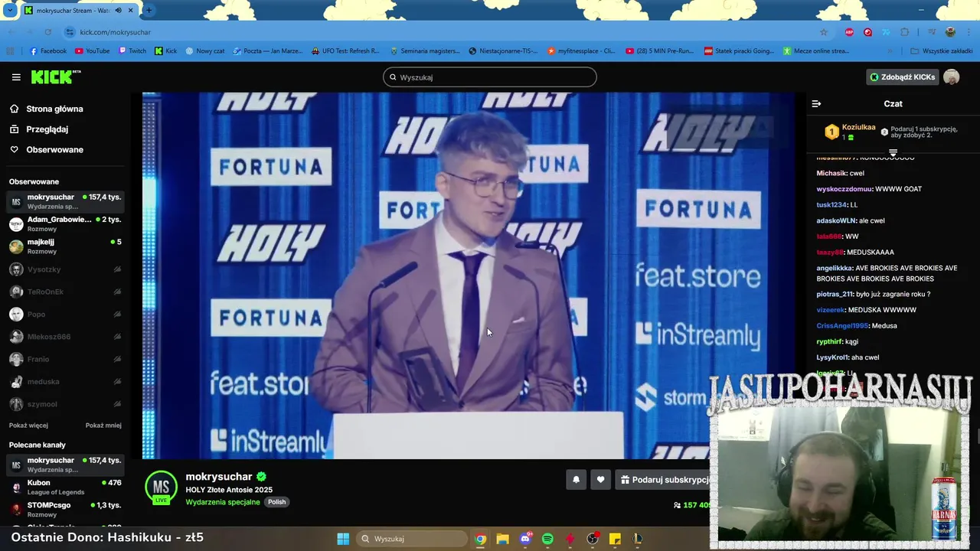
Task: Open the Obserwowane page
Action: (x=54, y=150)
